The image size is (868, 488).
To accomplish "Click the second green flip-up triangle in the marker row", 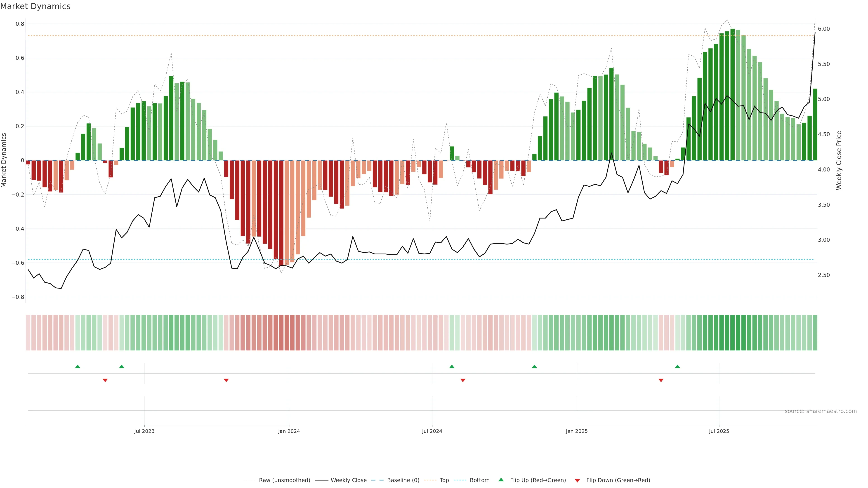I will [122, 366].
